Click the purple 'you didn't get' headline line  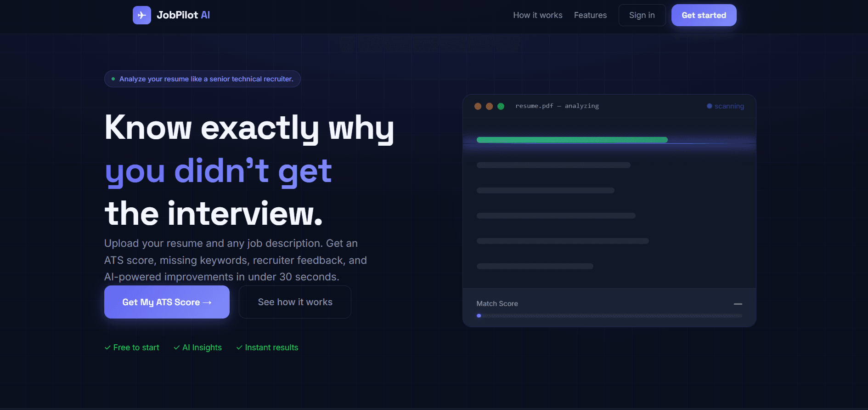point(218,171)
